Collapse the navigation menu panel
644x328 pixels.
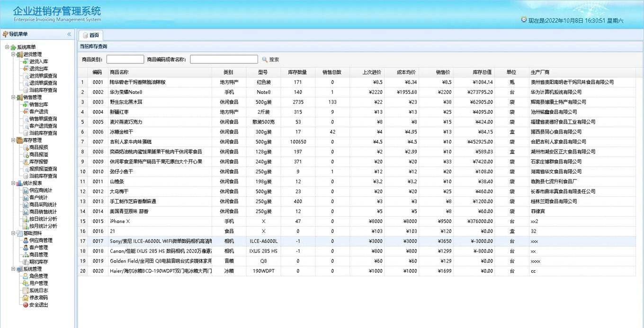[x=69, y=34]
